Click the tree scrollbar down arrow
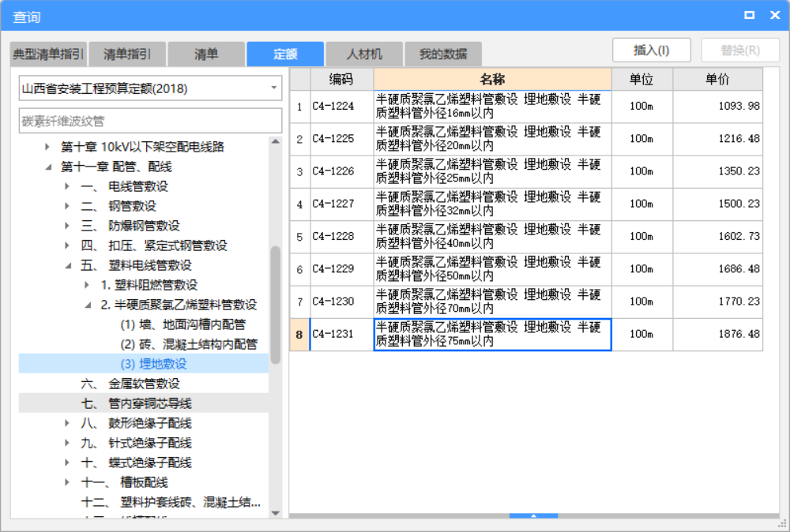The image size is (790, 532). (276, 513)
